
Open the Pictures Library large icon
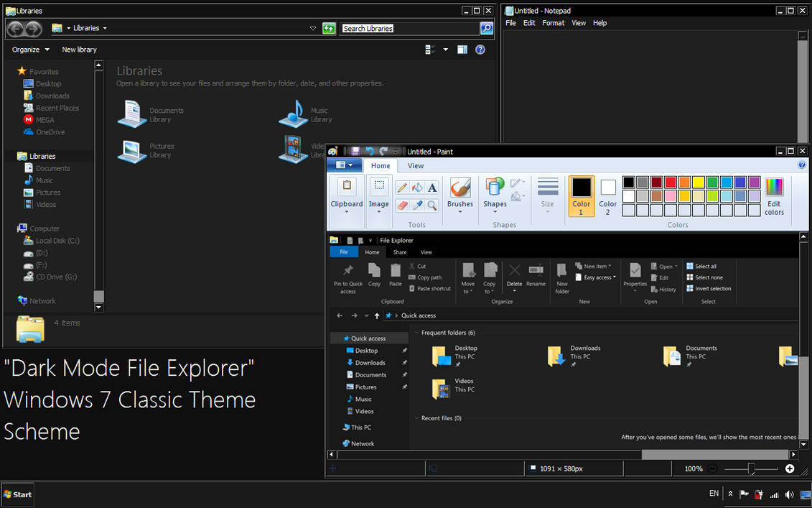coord(132,150)
